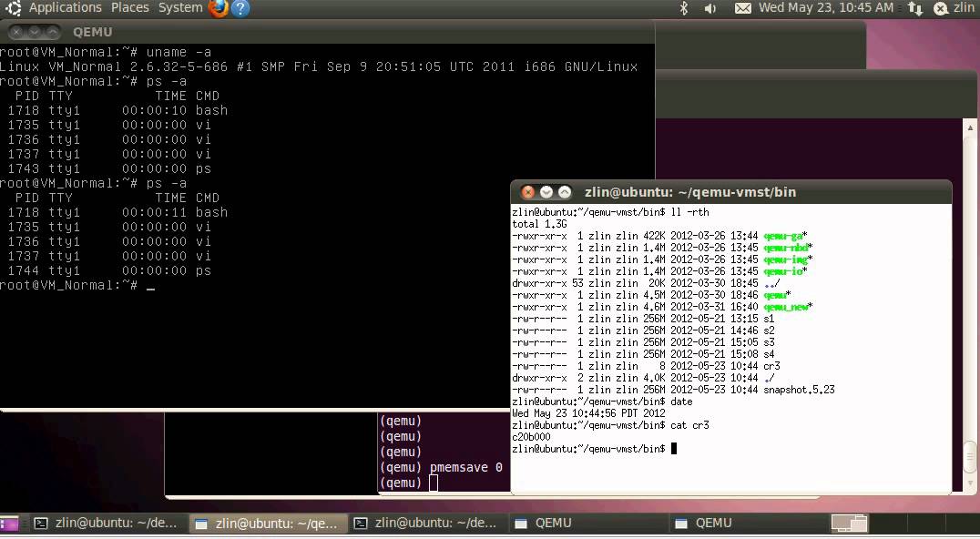
Task: Click the show desktop button in bottom panel
Action: 9,524
